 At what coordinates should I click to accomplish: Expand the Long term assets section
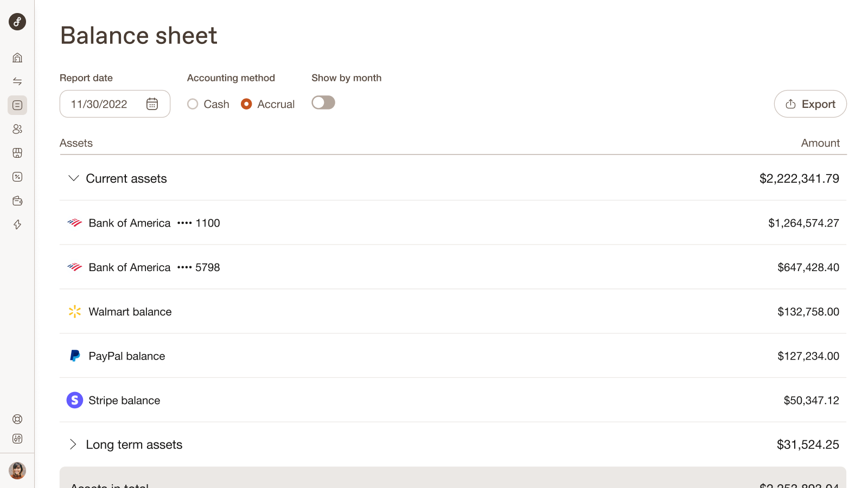pos(73,444)
